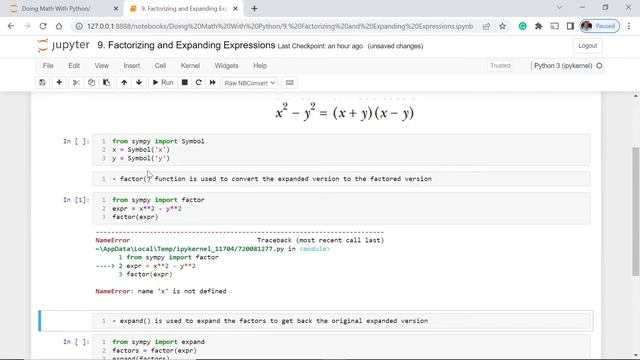Image resolution: width=640 pixels, height=360 pixels.
Task: Click the NameError output message
Action: click(x=161, y=291)
